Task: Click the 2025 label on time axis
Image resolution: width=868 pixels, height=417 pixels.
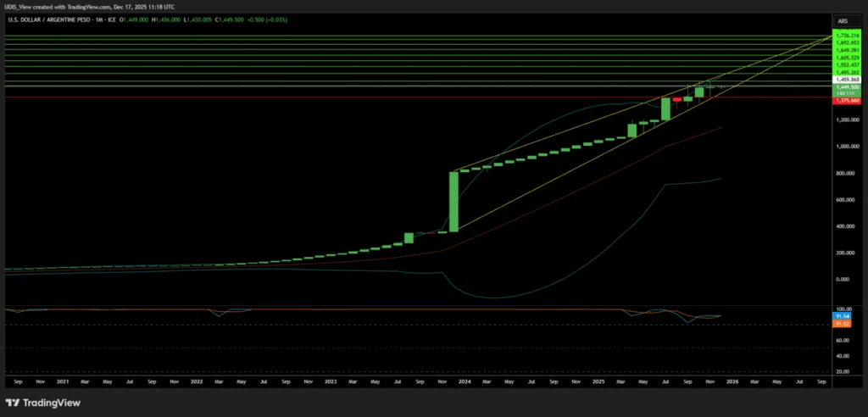Action: point(598,381)
